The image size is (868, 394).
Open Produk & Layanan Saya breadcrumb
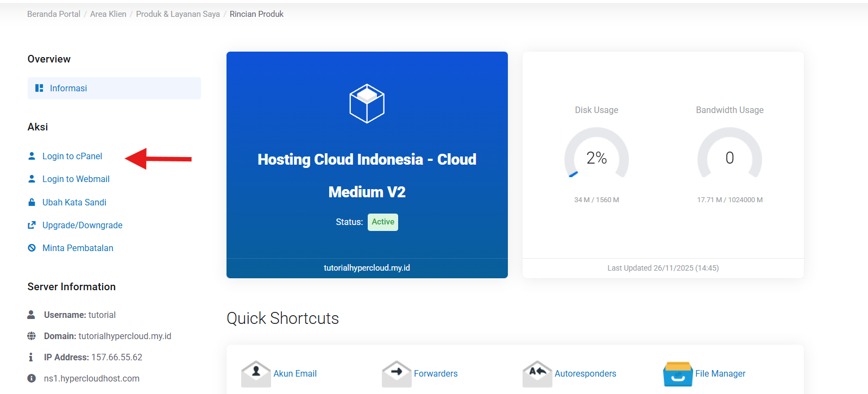click(x=178, y=14)
